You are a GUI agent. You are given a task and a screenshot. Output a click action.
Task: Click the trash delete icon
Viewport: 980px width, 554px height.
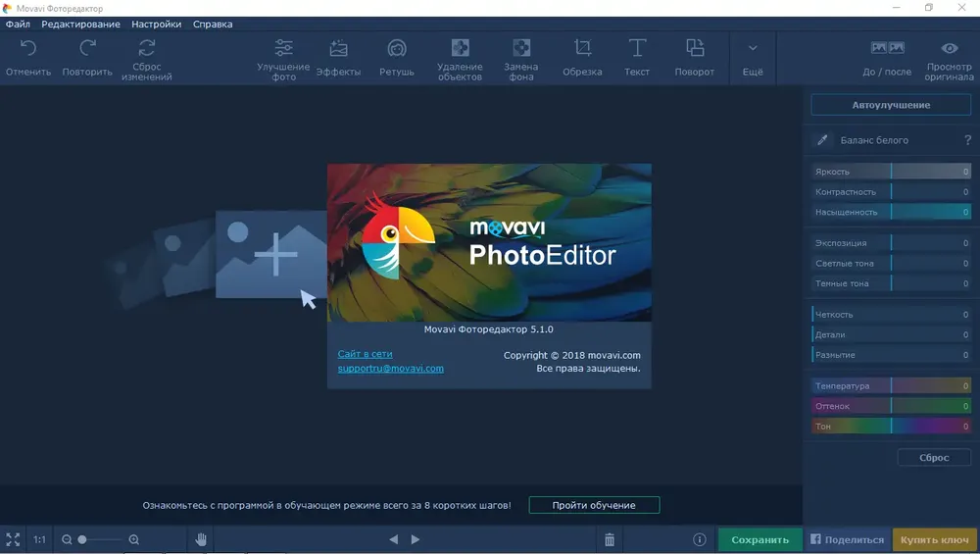610,539
